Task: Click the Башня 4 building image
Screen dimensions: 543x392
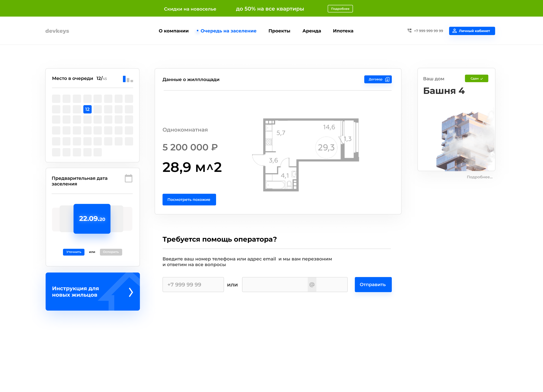Action: click(x=465, y=141)
